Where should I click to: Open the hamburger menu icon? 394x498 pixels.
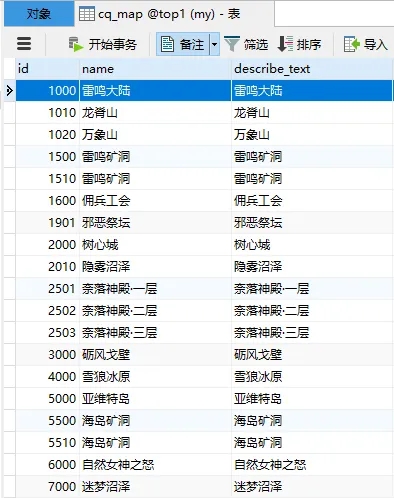pyautogui.click(x=24, y=44)
